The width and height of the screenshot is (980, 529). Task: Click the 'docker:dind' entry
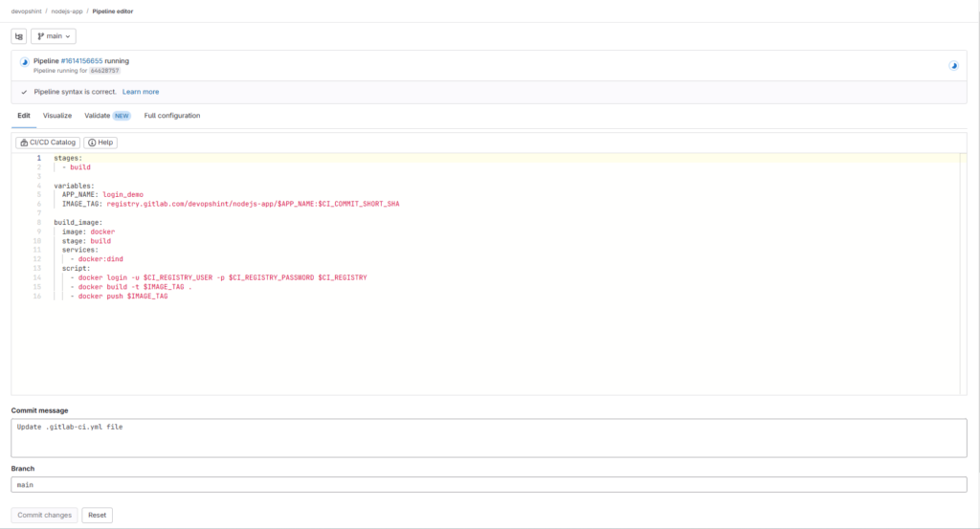100,259
